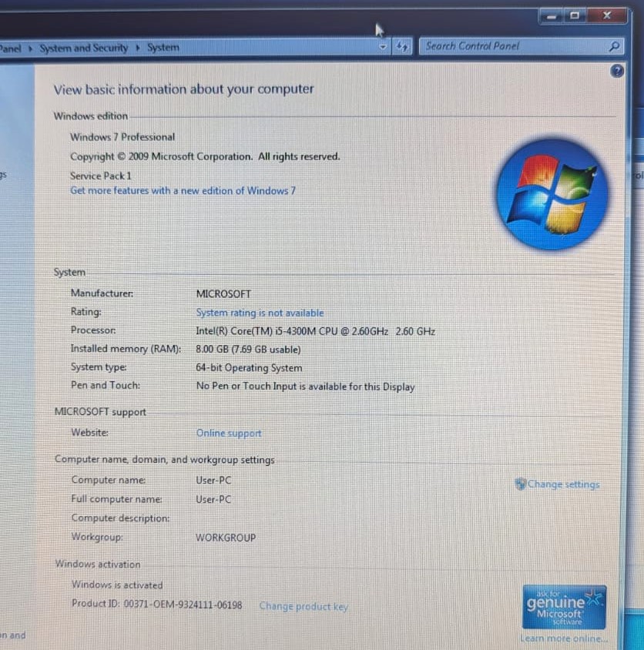Select the WORKGROUP value
644x650 pixels.
(226, 538)
